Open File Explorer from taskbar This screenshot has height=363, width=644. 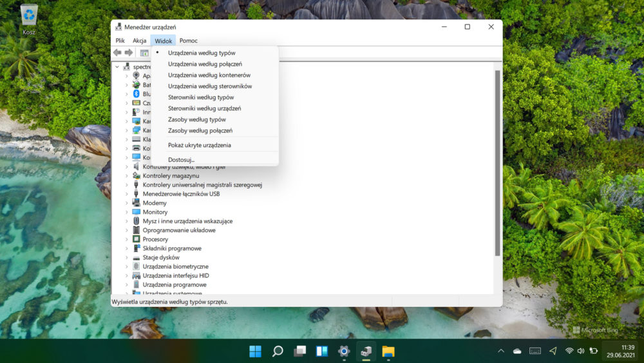388,351
